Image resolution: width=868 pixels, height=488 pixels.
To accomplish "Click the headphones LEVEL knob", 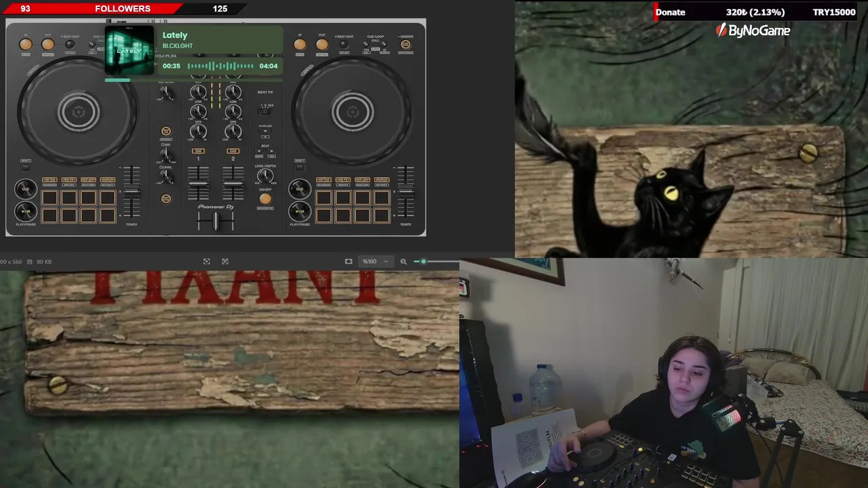I will 166,176.
